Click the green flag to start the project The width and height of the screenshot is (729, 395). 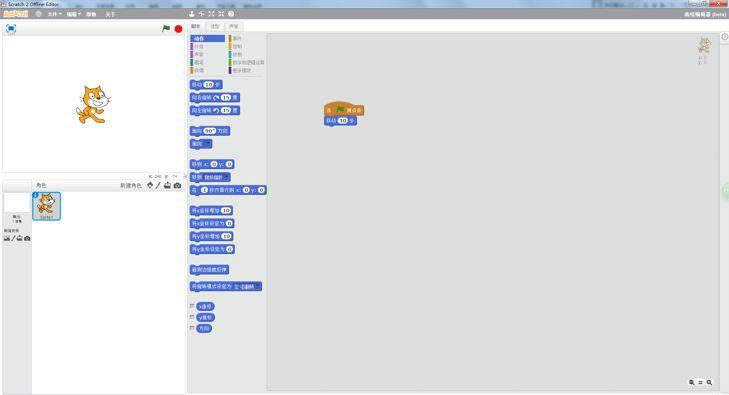point(166,28)
